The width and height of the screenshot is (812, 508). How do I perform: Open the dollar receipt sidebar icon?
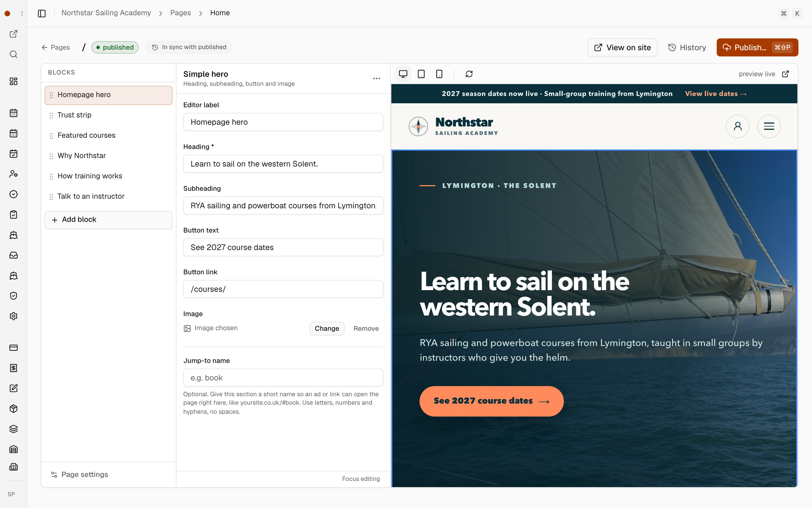click(x=14, y=368)
